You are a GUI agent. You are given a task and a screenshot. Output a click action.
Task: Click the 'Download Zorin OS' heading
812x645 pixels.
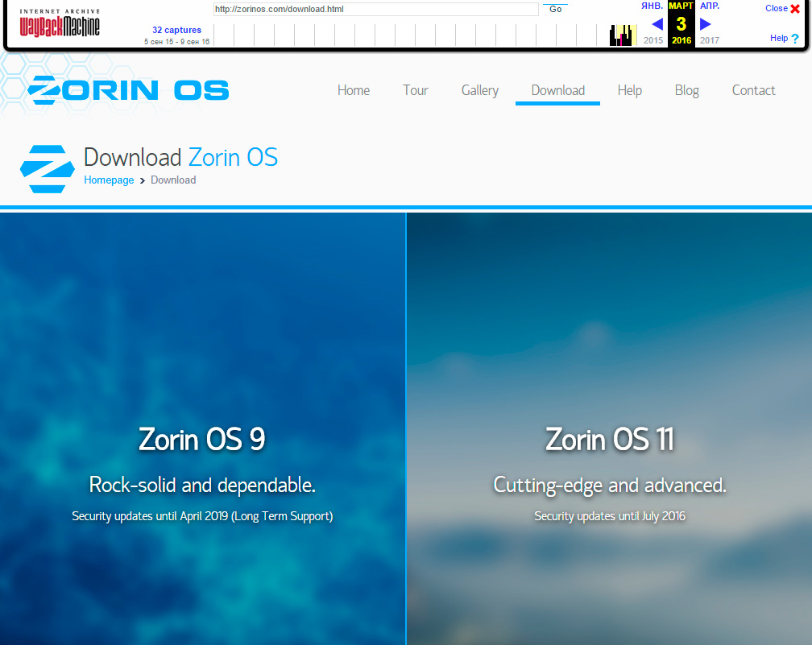click(180, 157)
